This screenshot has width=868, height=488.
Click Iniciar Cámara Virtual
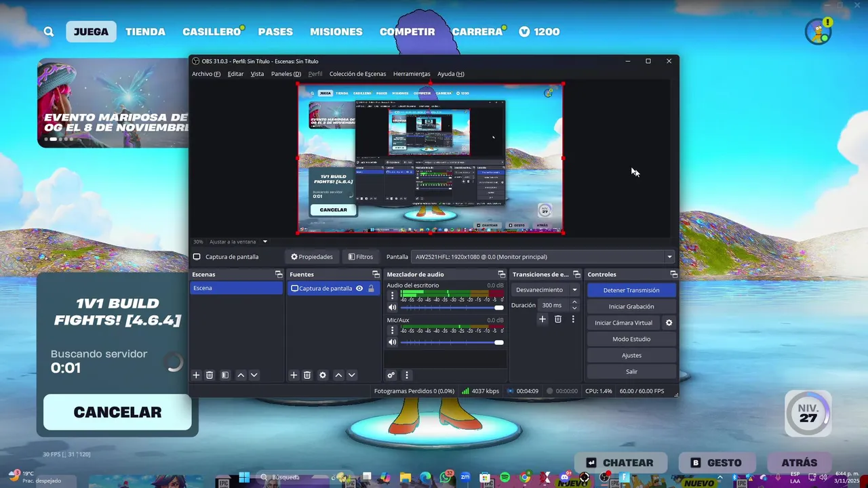[623, 323]
